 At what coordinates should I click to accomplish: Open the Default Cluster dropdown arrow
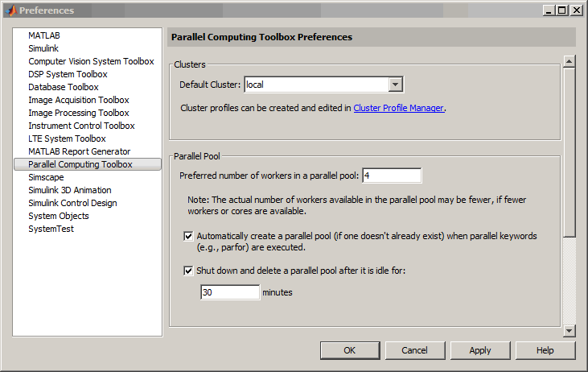point(395,85)
